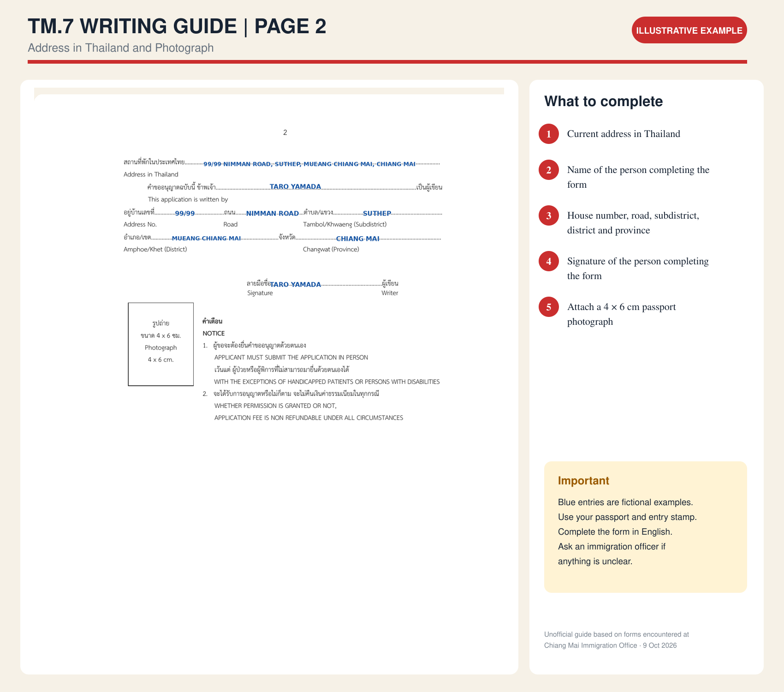Click 'Signature of the person completing the form'
This screenshot has width=784, height=692.
point(638,268)
